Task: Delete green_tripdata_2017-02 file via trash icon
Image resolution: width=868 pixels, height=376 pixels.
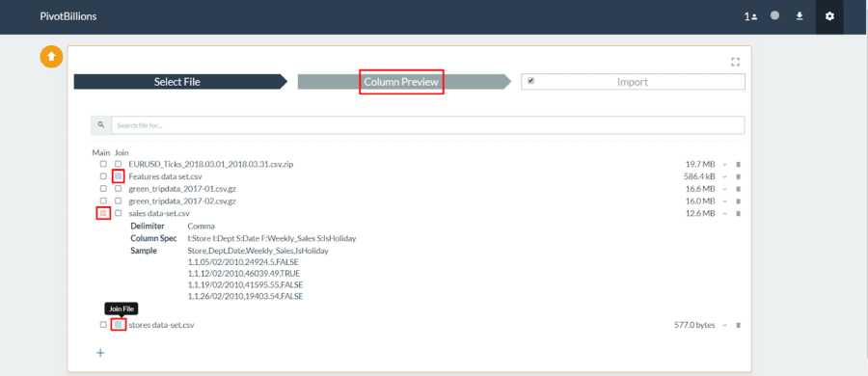Action: (x=738, y=201)
